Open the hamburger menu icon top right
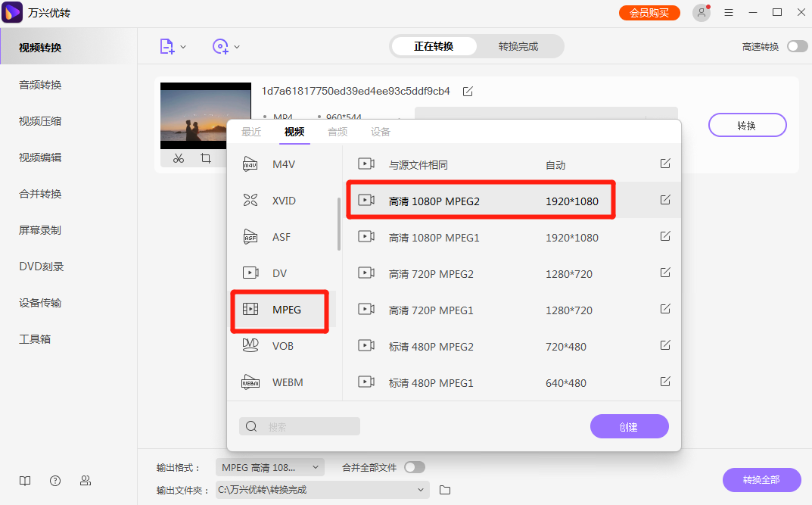 tap(730, 12)
